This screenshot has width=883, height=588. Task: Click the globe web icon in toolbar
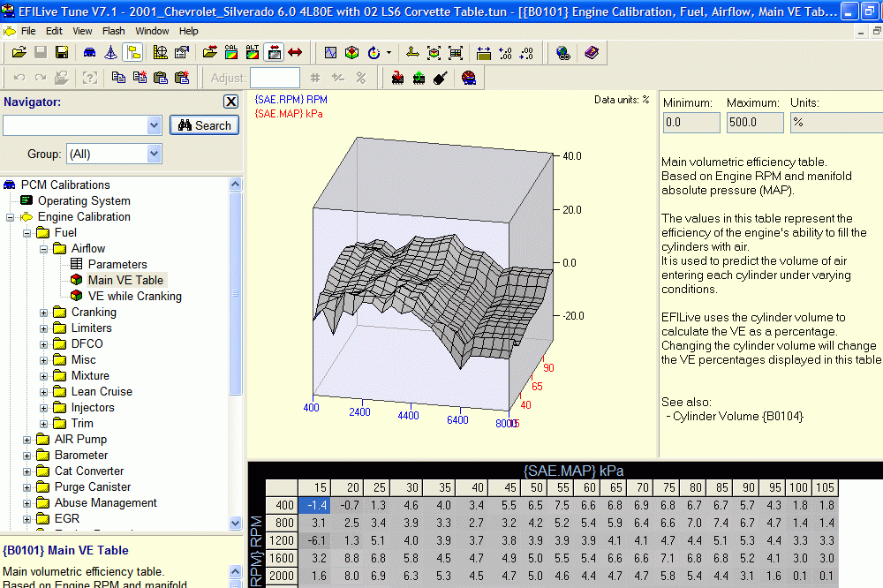(x=562, y=53)
